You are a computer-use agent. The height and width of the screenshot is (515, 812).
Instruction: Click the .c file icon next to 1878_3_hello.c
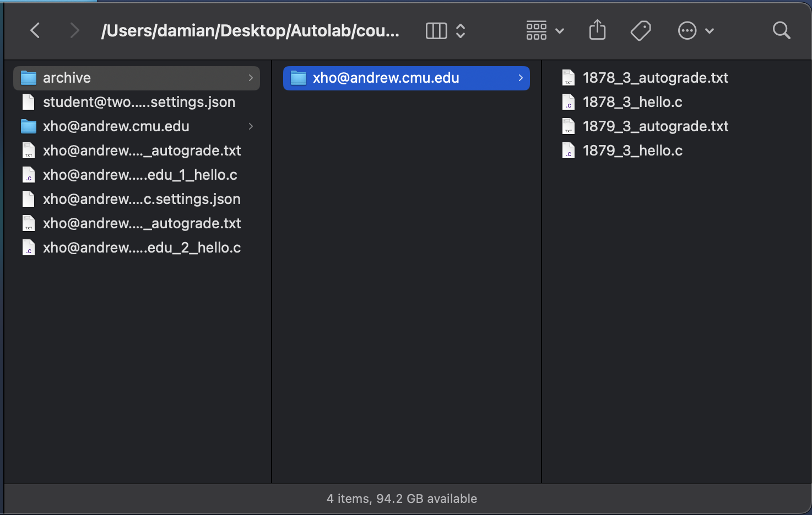click(x=569, y=101)
